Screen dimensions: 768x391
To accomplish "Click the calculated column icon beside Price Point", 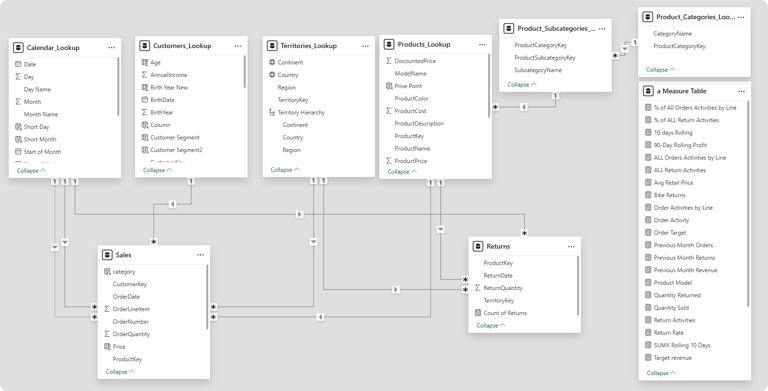I will pyautogui.click(x=389, y=86).
